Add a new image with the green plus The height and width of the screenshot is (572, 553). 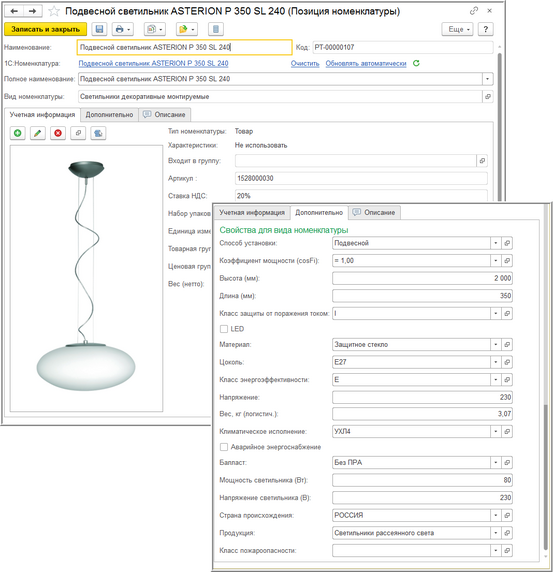tap(18, 133)
